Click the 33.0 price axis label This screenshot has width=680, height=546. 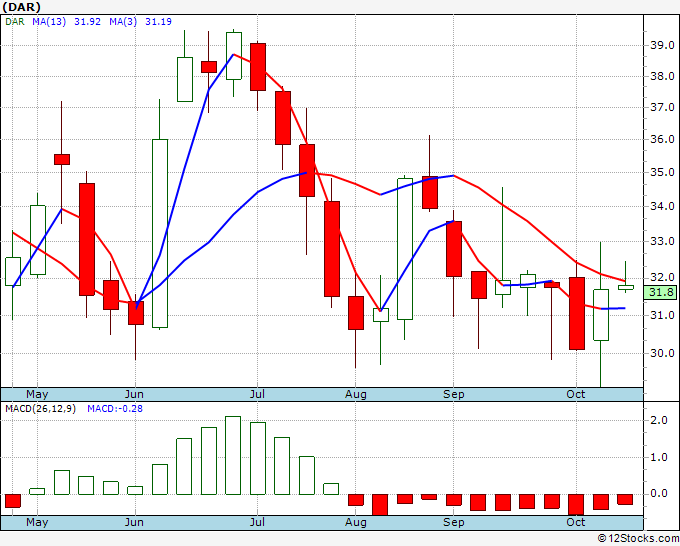tap(662, 241)
